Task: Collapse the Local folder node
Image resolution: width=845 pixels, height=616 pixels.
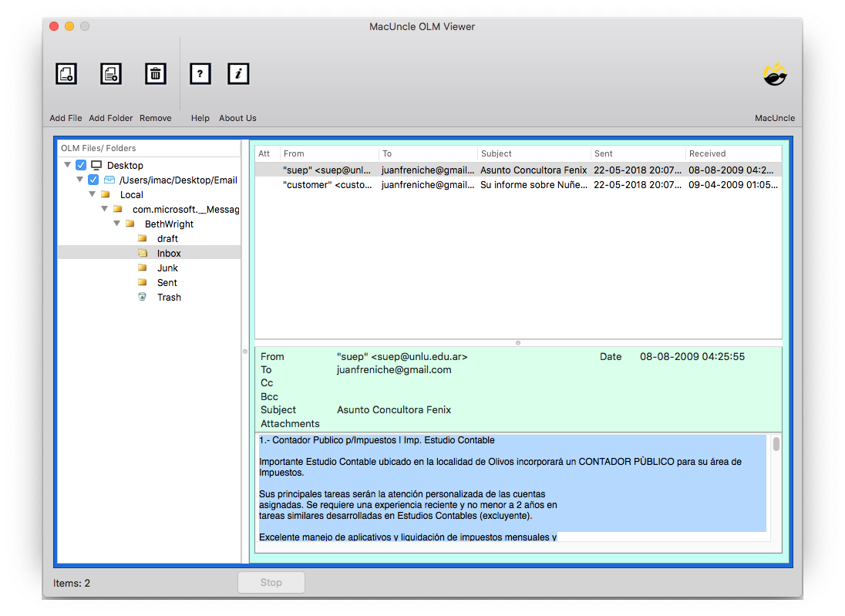Action: (x=93, y=194)
